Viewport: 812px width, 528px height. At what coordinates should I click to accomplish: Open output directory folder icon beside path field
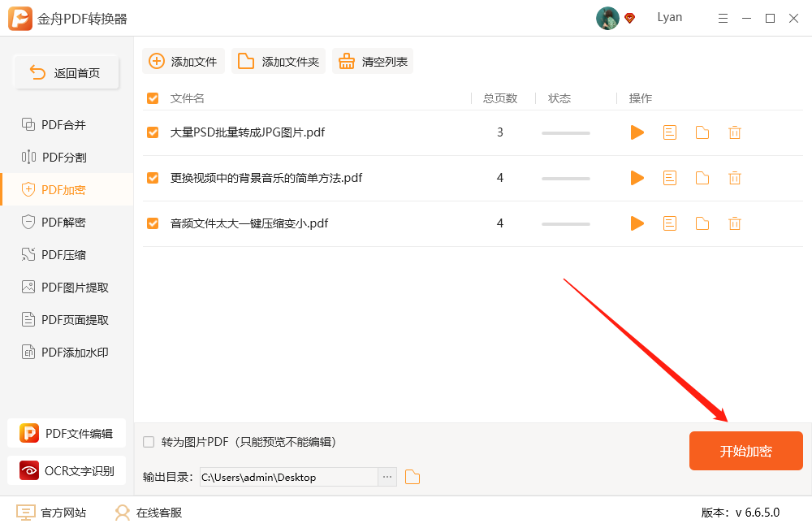412,477
